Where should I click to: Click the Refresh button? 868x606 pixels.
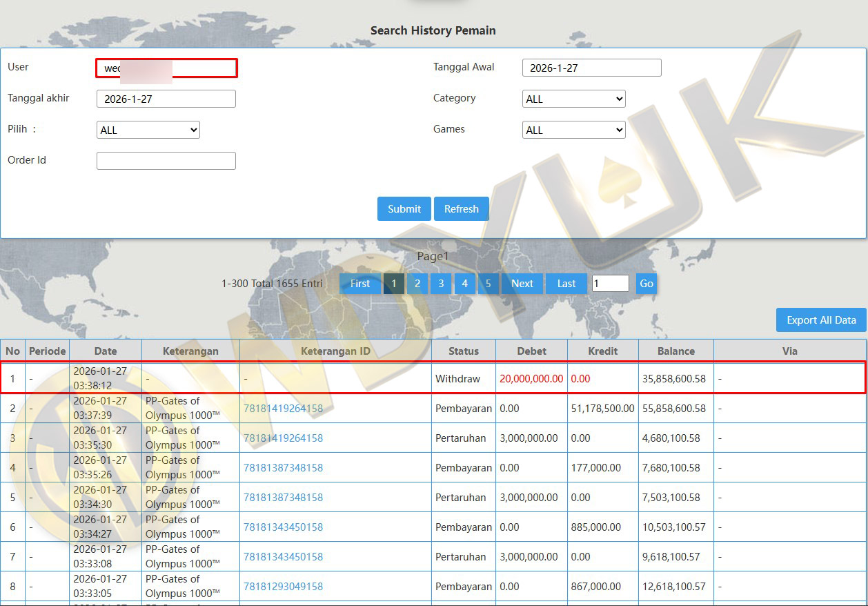coord(461,209)
